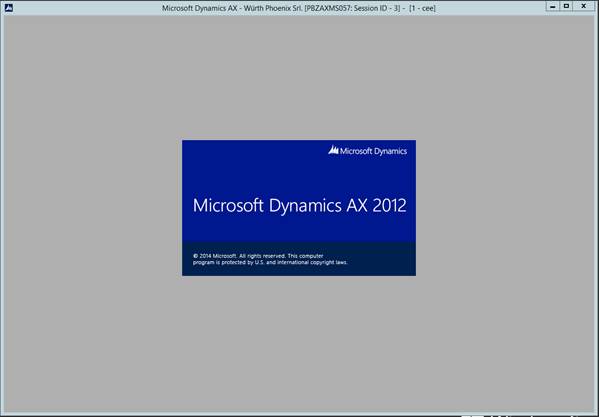Image resolution: width=599 pixels, height=417 pixels.
Task: Click empty gray workspace left of splash
Action: 92,208
